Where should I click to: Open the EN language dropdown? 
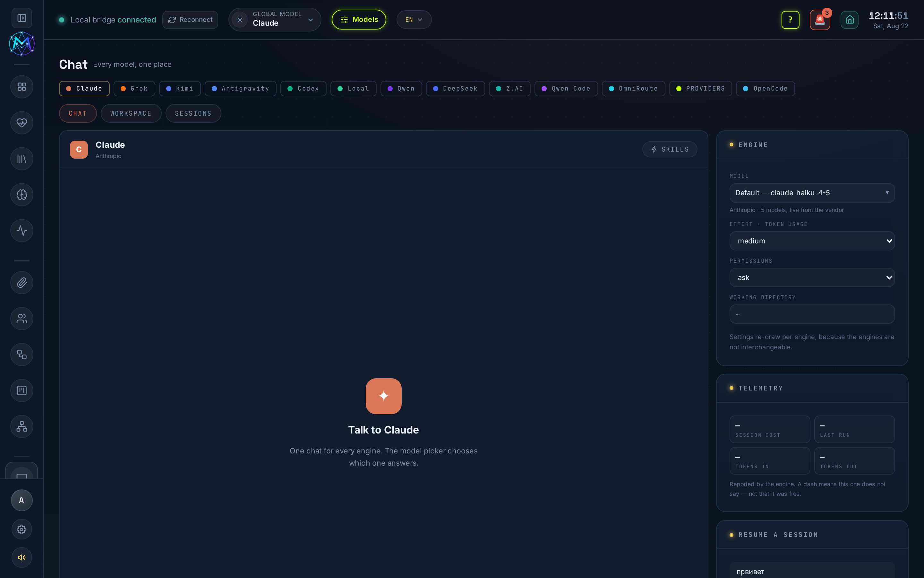[x=414, y=20]
